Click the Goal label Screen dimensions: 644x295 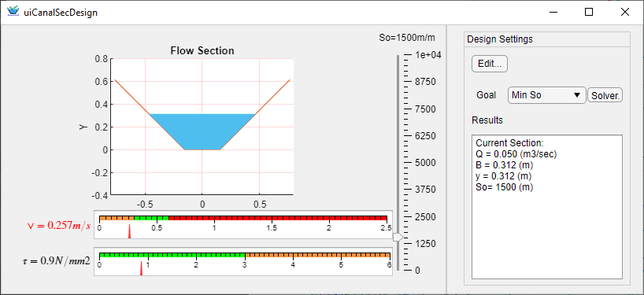(486, 95)
